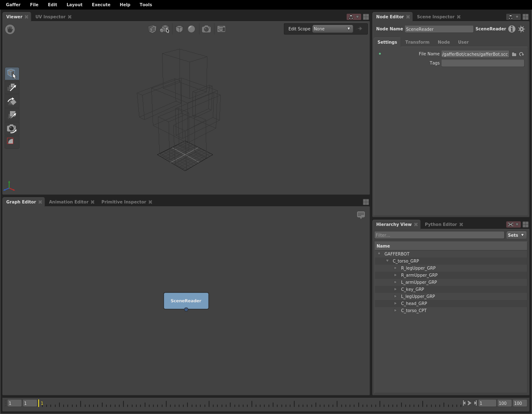Show SceneReader node info

click(512, 29)
